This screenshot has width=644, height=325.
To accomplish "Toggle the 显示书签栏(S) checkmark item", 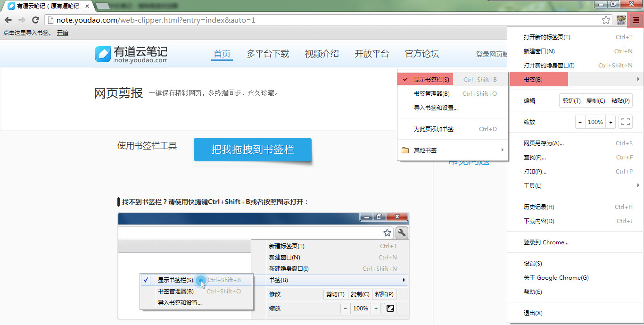I will click(453, 79).
